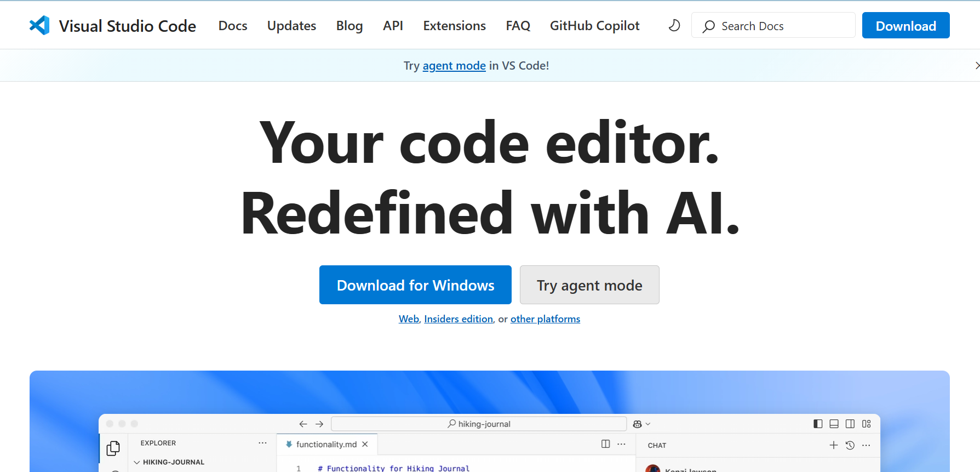
Task: Open the Updates page
Action: click(291, 26)
